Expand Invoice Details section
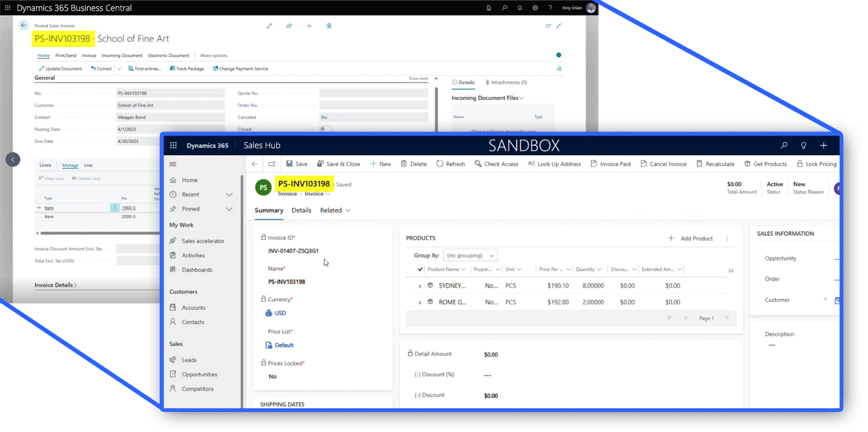 tap(55, 285)
